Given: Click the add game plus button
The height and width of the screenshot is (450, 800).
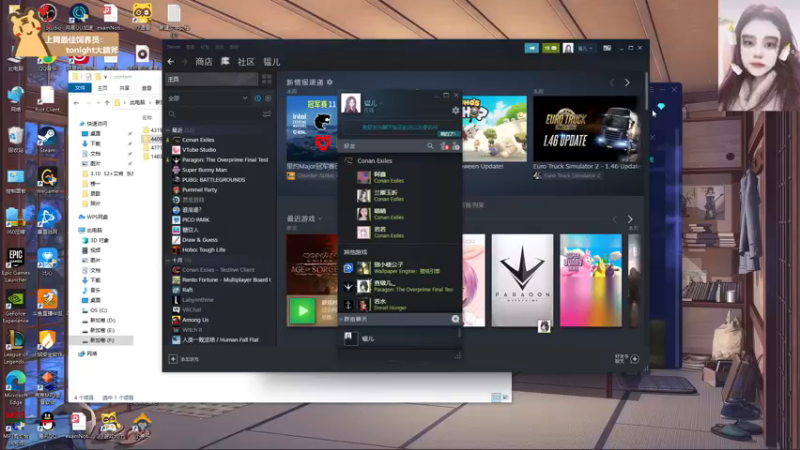Looking at the screenshot, I should pos(173,359).
